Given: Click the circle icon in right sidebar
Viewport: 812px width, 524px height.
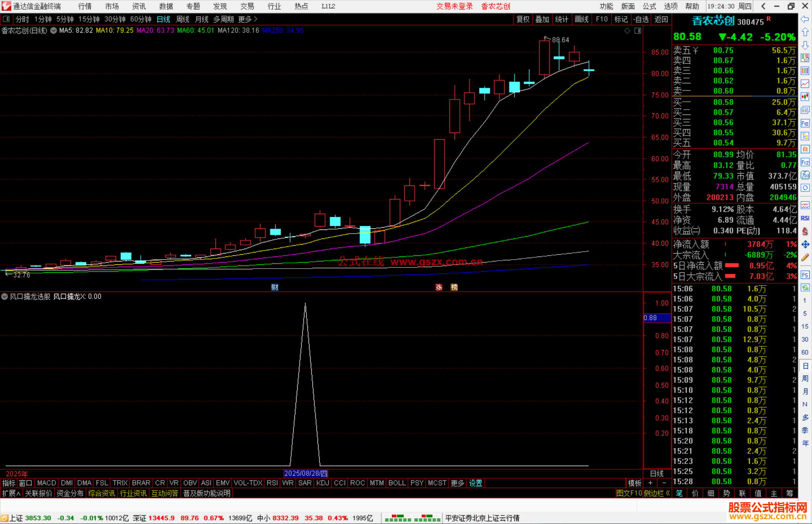Looking at the screenshot, I should coord(805,188).
